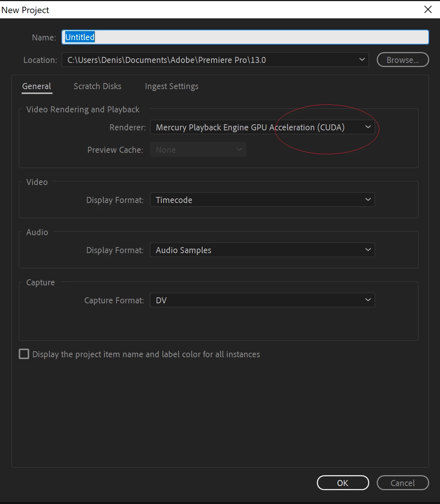Click the Browse button
This screenshot has height=504, width=440.
coord(403,60)
